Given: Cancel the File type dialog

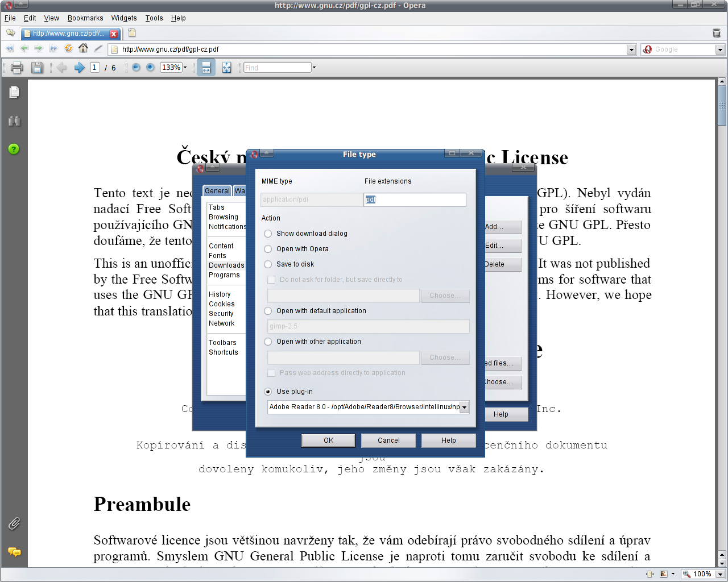Looking at the screenshot, I should pos(388,440).
